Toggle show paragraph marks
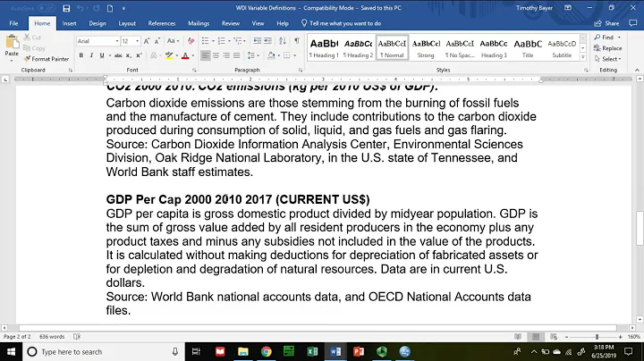The width and height of the screenshot is (644, 361). (297, 40)
